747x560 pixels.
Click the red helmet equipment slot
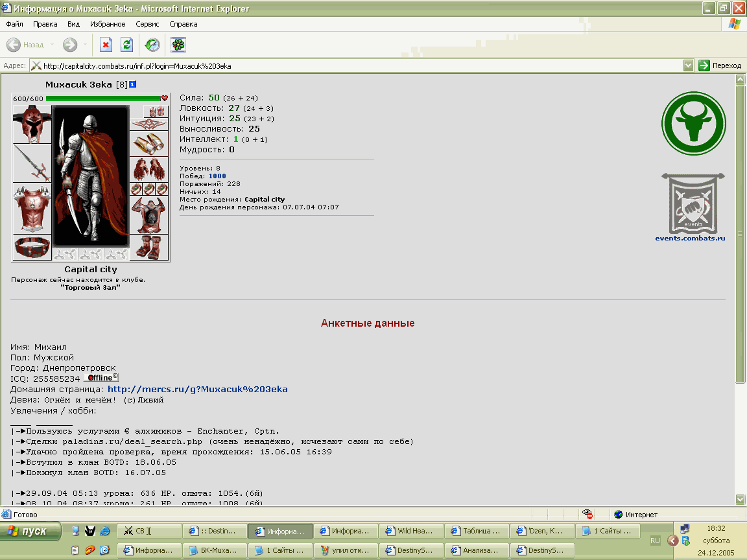point(32,124)
